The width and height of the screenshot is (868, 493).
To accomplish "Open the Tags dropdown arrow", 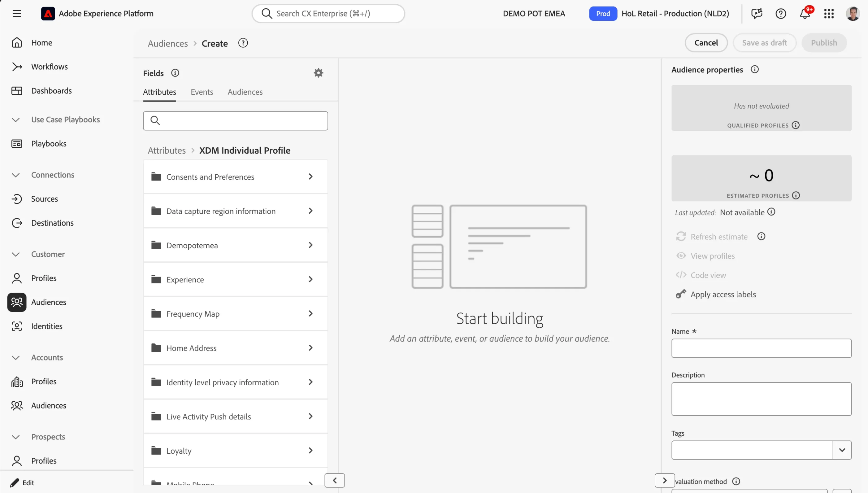I will [x=842, y=450].
